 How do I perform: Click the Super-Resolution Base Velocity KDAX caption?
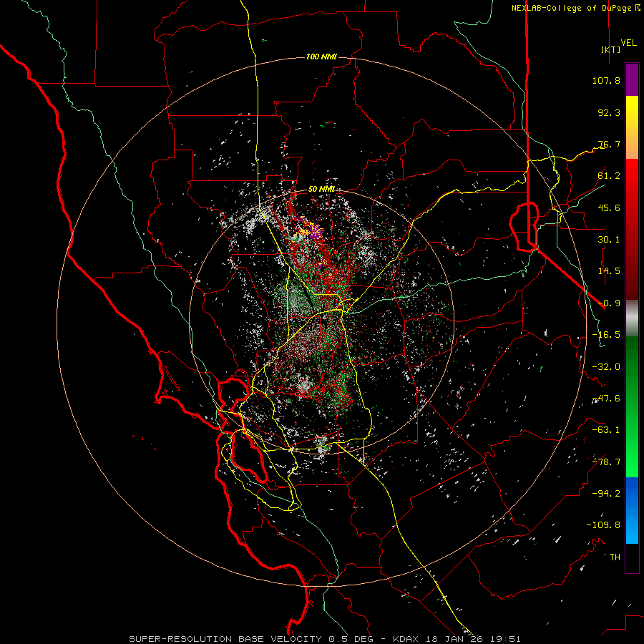325,639
